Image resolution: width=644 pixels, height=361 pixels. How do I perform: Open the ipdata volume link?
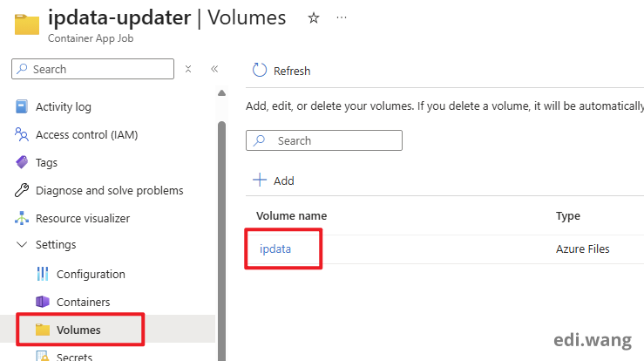275,249
